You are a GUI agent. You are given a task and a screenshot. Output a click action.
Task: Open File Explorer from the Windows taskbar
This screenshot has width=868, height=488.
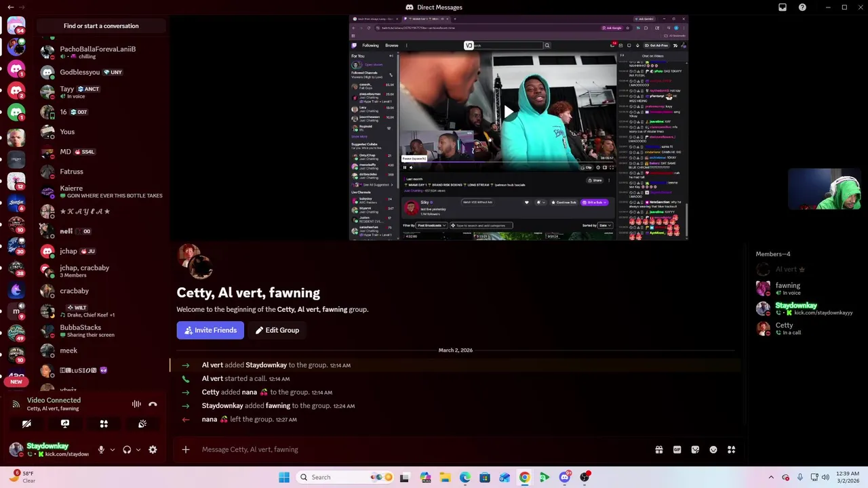tap(445, 477)
